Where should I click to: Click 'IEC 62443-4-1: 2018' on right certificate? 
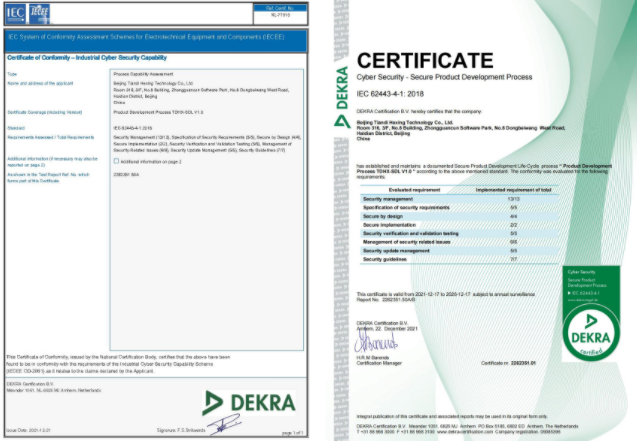click(x=390, y=94)
